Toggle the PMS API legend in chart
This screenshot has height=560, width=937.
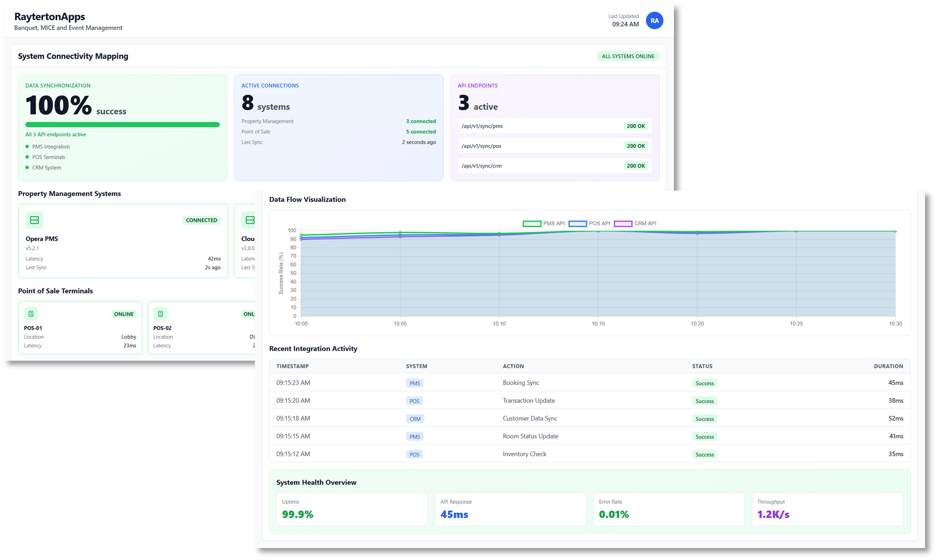pyautogui.click(x=543, y=223)
